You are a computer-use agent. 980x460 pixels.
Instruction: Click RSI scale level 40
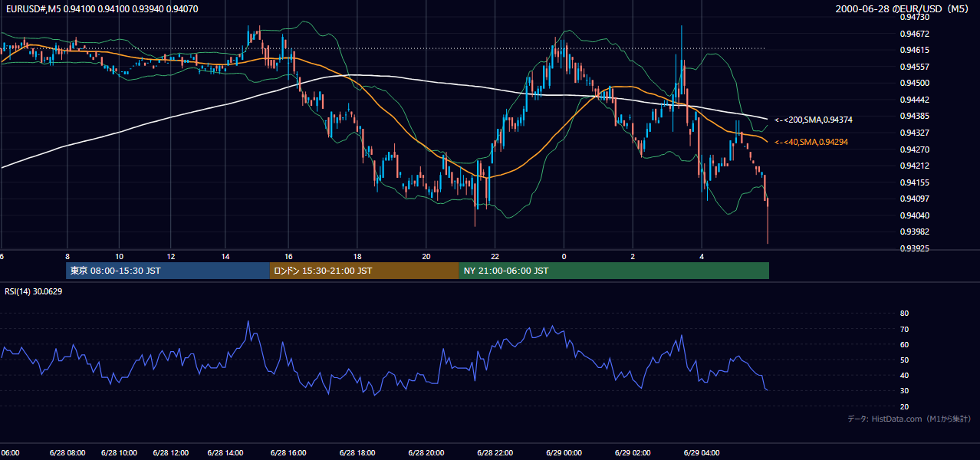click(904, 376)
